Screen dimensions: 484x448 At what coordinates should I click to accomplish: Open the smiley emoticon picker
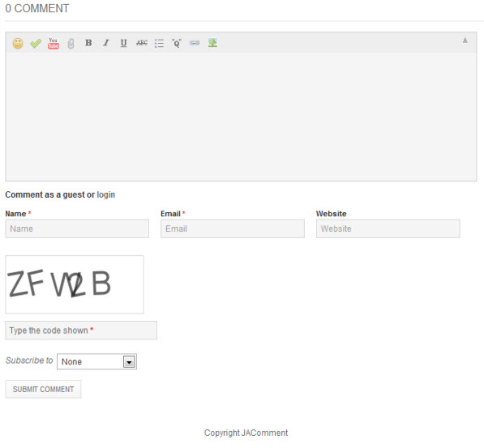(x=18, y=43)
